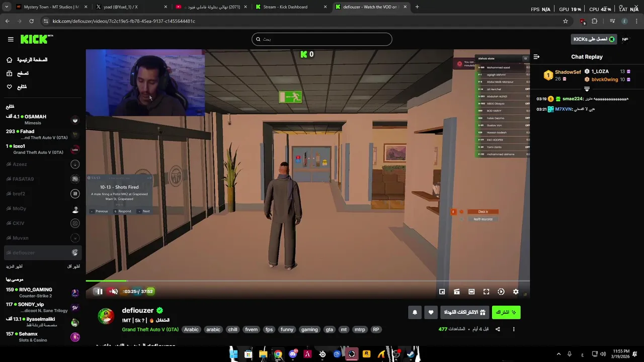The height and width of the screenshot is (362, 644).
Task: Select the RP tag
Action: click(x=376, y=329)
